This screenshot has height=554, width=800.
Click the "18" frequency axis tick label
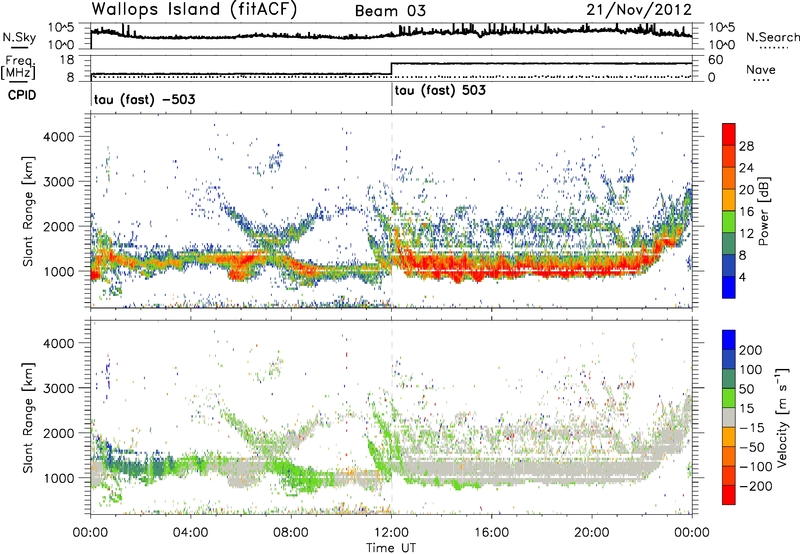click(67, 60)
